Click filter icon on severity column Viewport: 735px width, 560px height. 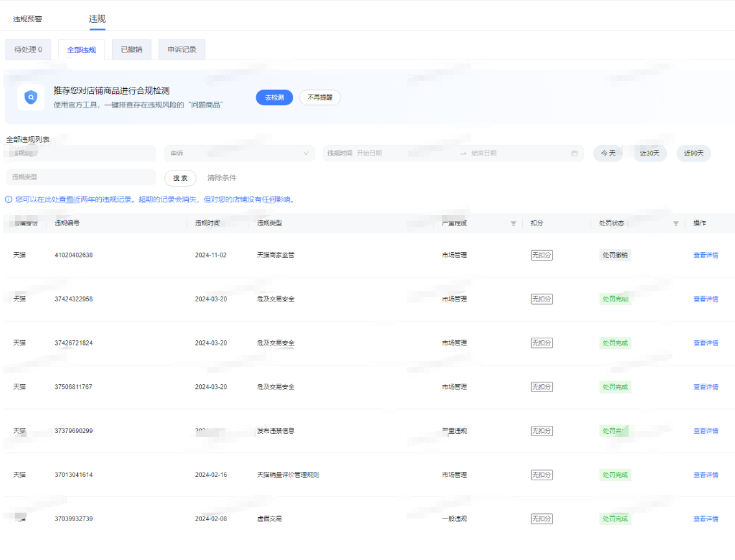click(x=513, y=224)
